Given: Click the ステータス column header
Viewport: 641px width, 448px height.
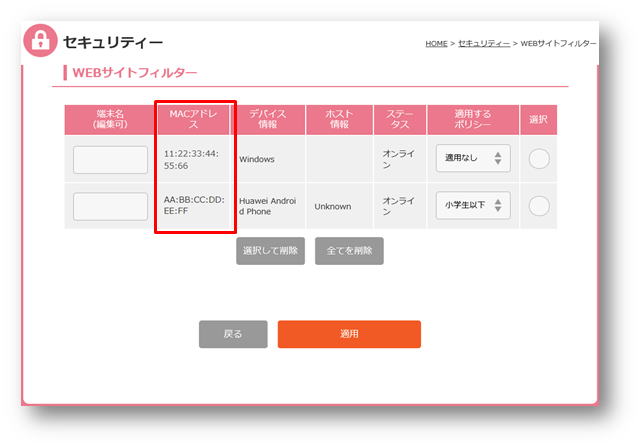Looking at the screenshot, I should [x=400, y=119].
